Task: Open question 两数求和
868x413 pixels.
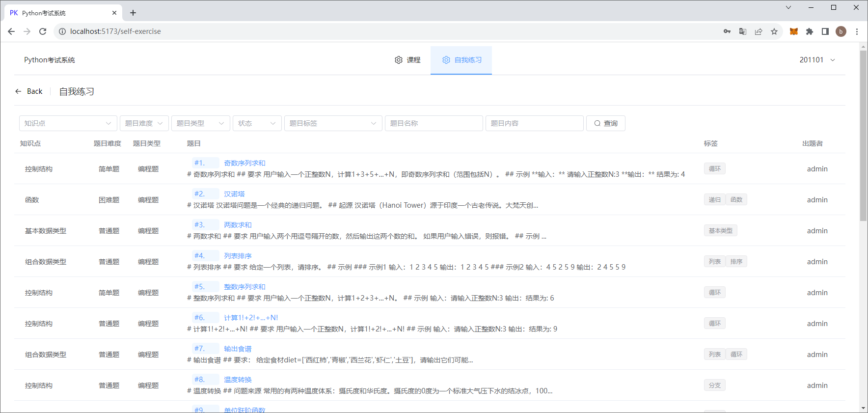Action: pos(238,225)
